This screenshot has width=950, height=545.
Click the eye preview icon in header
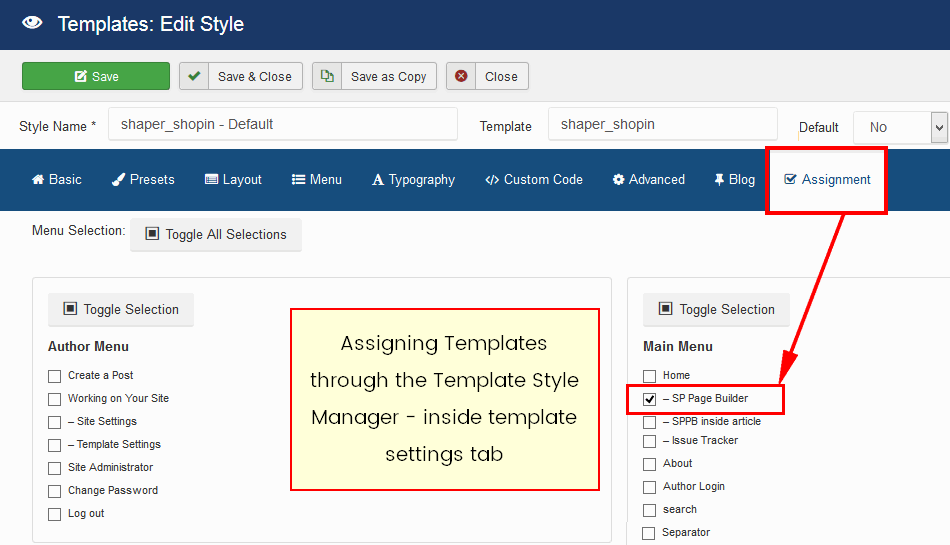[32, 24]
